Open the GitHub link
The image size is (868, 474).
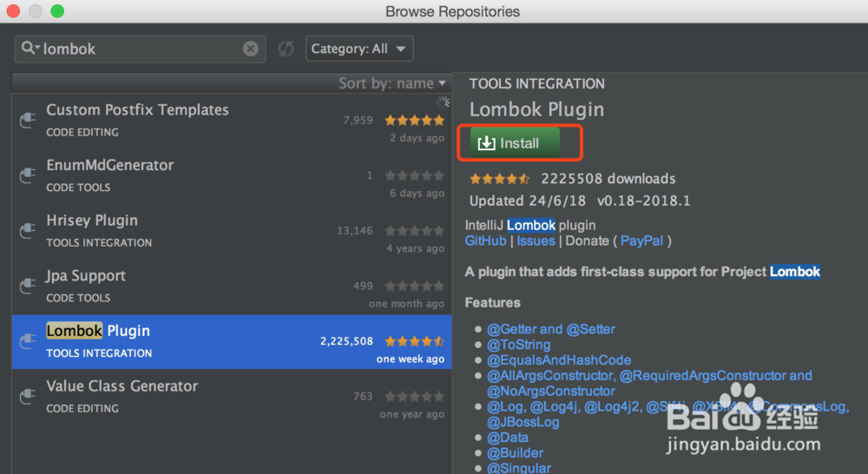tap(485, 240)
